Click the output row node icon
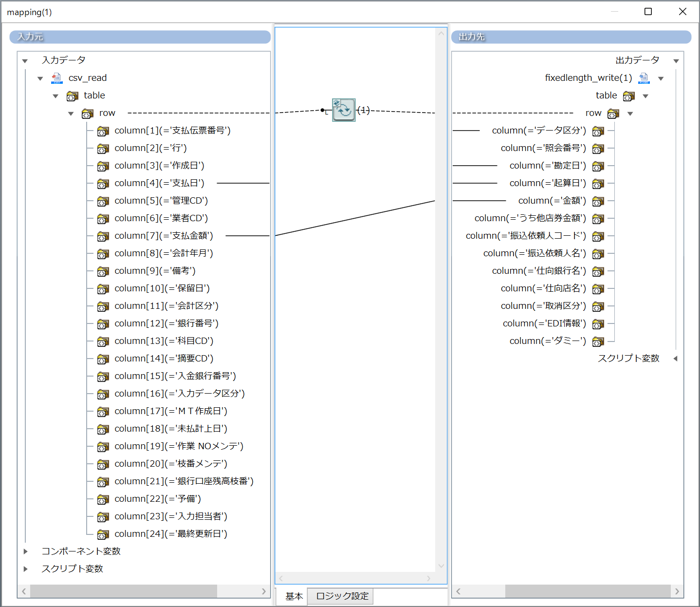The width and height of the screenshot is (700, 607). pyautogui.click(x=613, y=114)
